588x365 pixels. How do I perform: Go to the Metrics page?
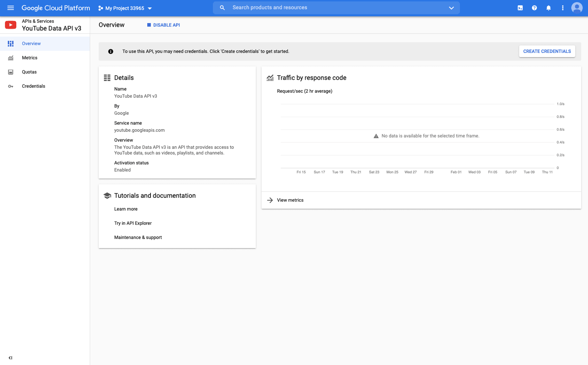click(x=30, y=58)
